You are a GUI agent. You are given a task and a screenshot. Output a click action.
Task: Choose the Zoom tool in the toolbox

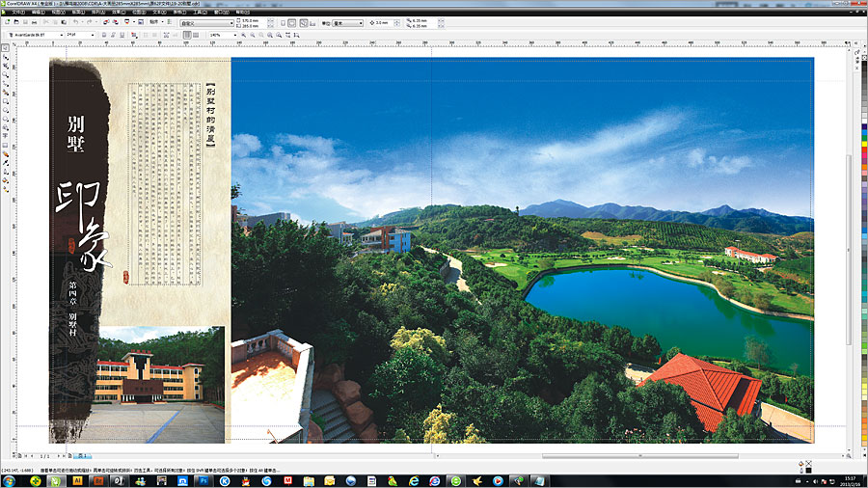(x=6, y=73)
